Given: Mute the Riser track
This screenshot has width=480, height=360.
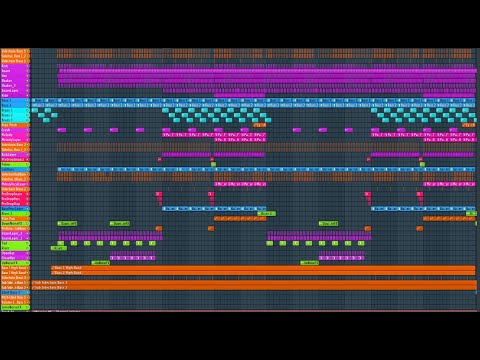Looking at the screenshot, I should click(28, 248).
